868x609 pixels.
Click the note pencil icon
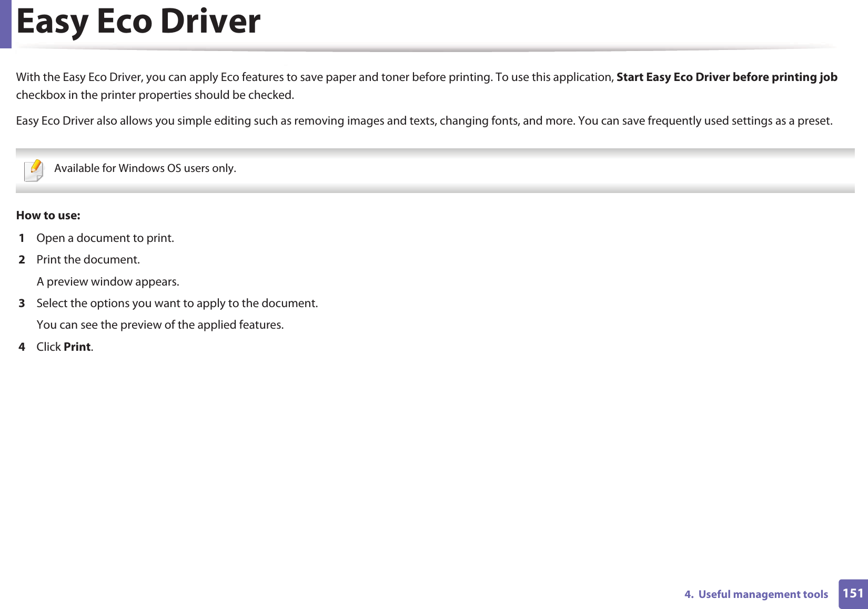(x=34, y=170)
